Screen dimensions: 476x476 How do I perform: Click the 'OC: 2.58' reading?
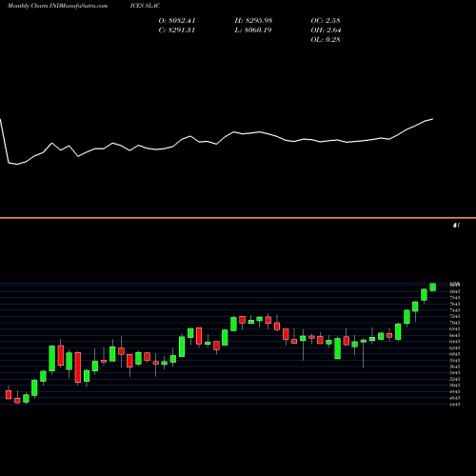point(326,21)
